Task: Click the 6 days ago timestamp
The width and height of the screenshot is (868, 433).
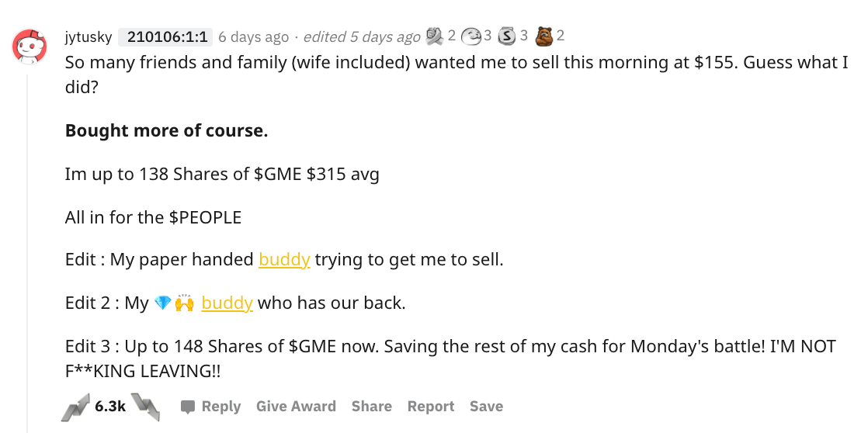Action: click(x=254, y=37)
